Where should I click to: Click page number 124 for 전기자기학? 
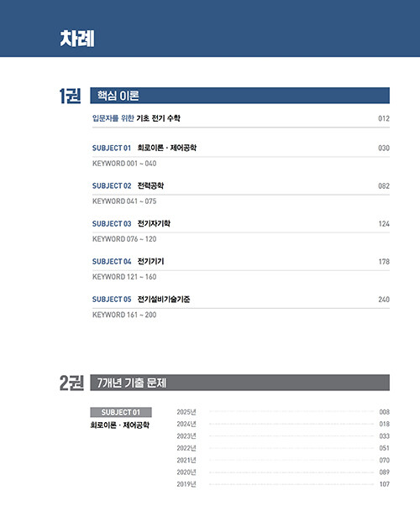click(384, 223)
